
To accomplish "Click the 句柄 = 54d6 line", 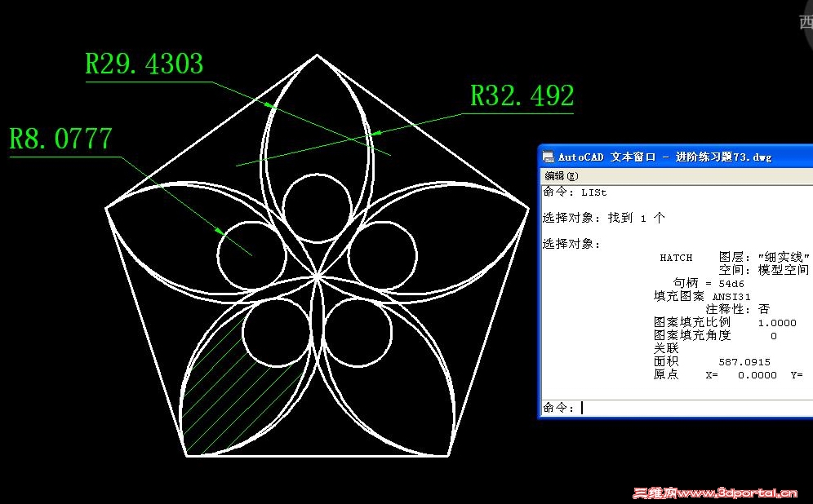I will pos(709,283).
